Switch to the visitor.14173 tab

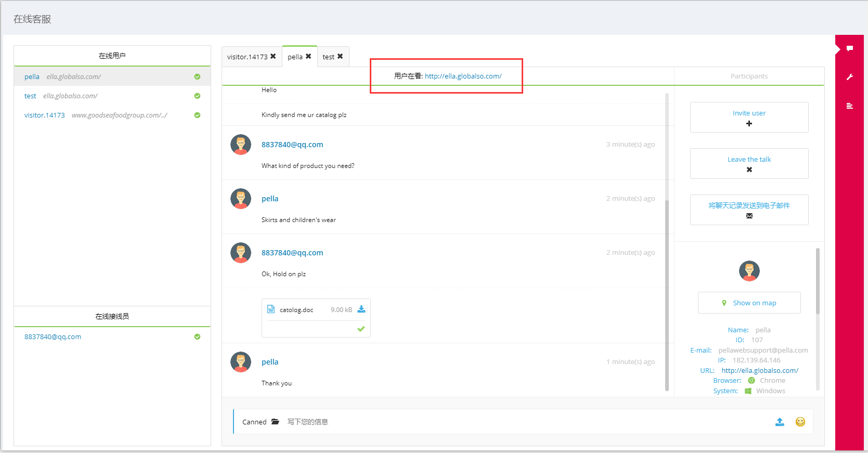(x=247, y=57)
